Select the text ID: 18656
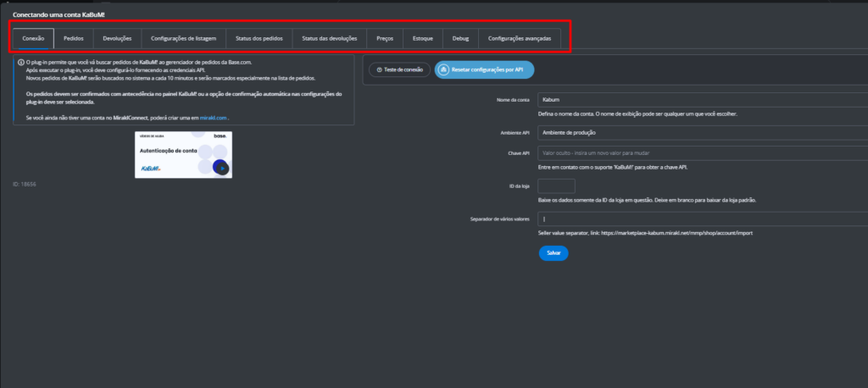Image resolution: width=868 pixels, height=388 pixels. pyautogui.click(x=25, y=184)
